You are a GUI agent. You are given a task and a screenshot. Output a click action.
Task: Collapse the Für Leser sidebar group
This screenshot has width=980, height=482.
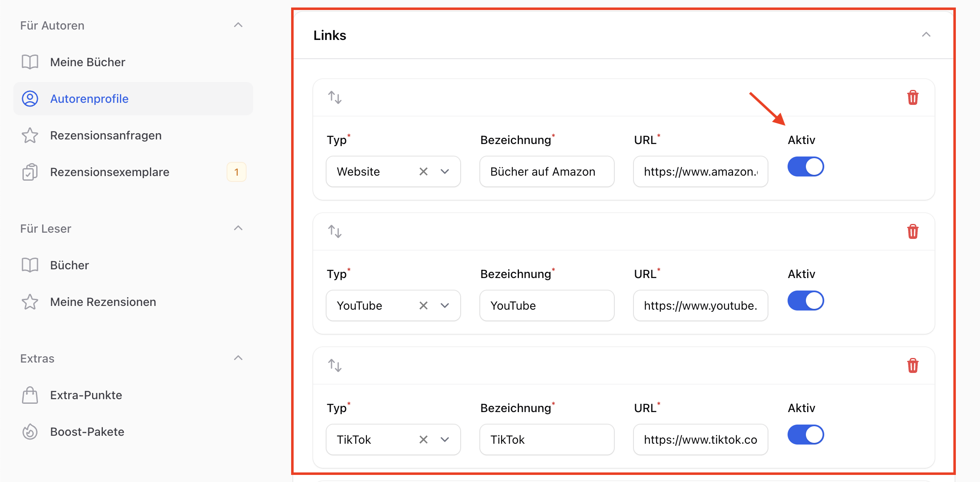[x=238, y=228]
